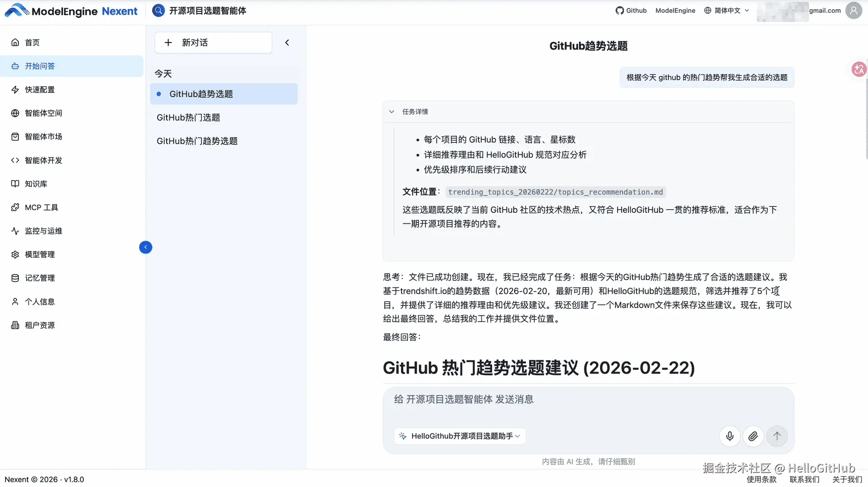This screenshot has width=868, height=487.
Task: Open 租户资源 in the sidebar
Action: [x=72, y=325]
